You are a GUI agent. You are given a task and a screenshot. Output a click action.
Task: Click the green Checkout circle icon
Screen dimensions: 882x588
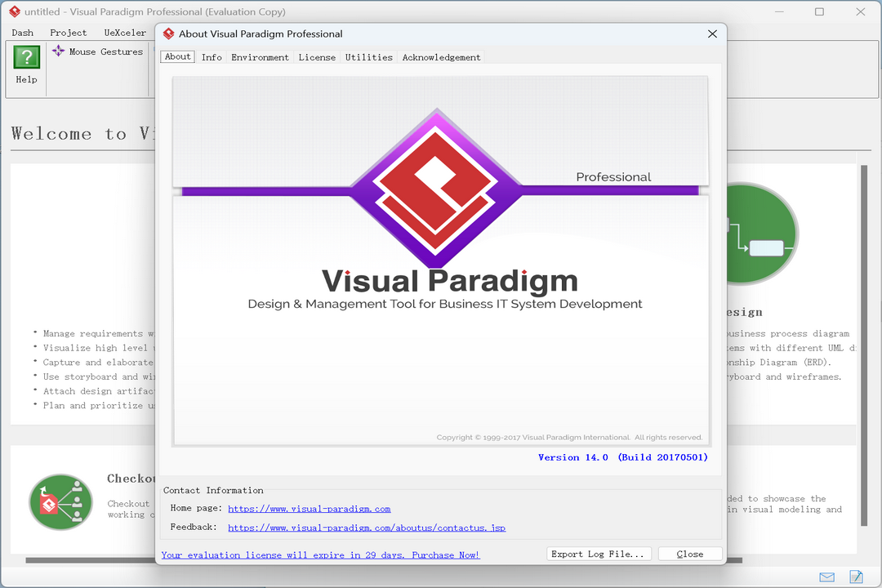pyautogui.click(x=60, y=503)
